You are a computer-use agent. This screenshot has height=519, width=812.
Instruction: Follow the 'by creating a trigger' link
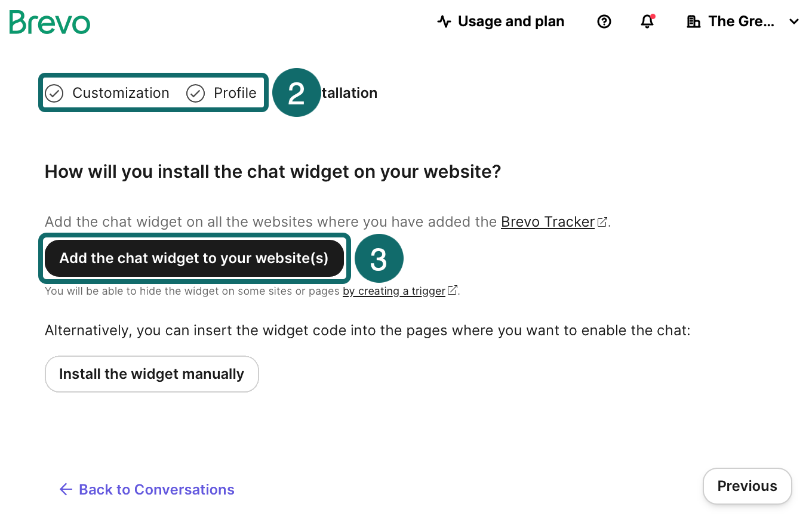pyautogui.click(x=393, y=291)
